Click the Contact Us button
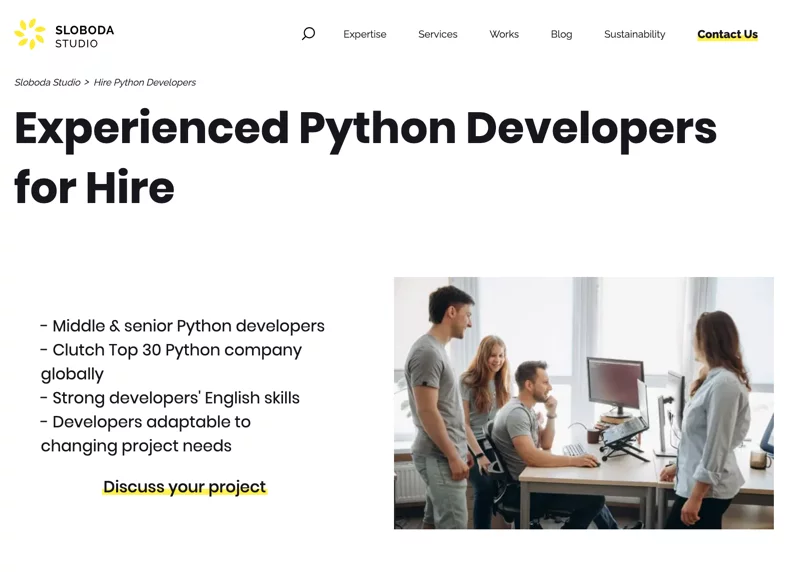Screen dimensions: 798x582 [x=727, y=34]
